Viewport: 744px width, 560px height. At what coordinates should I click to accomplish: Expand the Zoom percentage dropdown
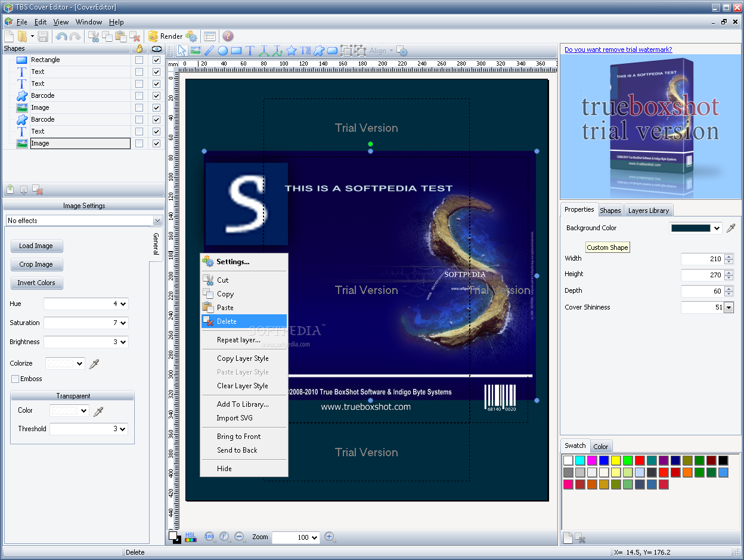tap(314, 537)
